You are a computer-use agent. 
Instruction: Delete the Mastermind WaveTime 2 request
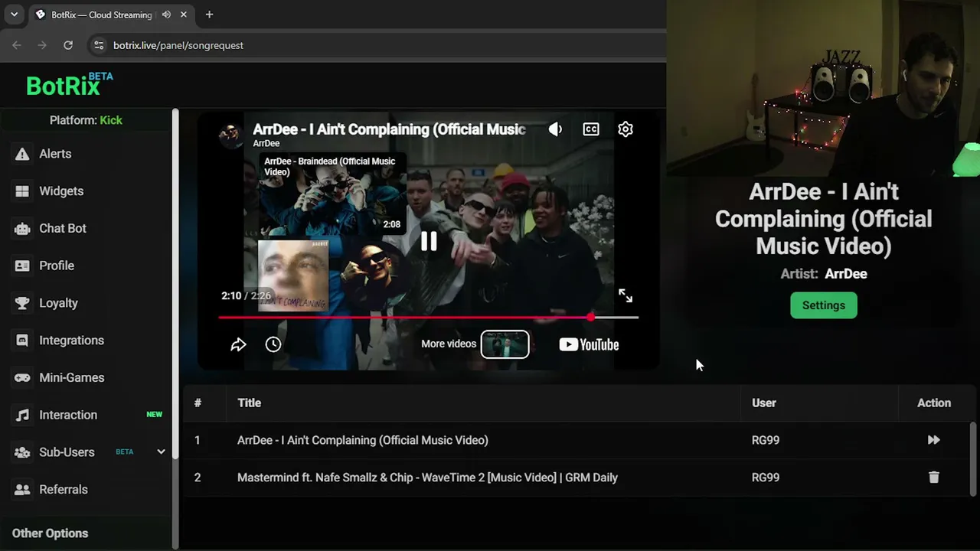pyautogui.click(x=933, y=478)
